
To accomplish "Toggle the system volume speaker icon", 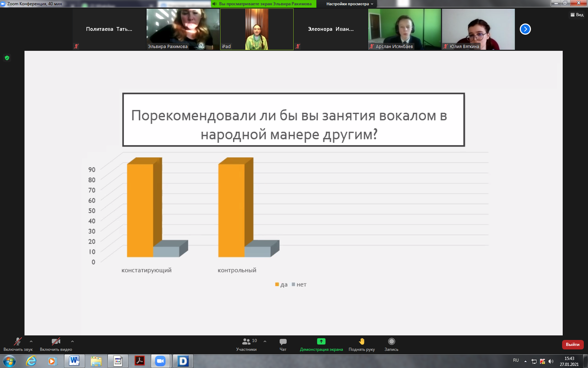I will tap(551, 361).
